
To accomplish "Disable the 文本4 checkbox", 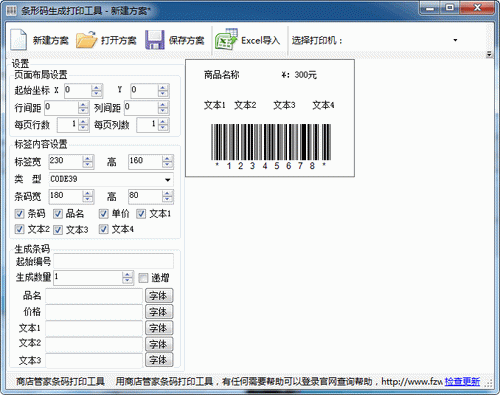I will [104, 229].
